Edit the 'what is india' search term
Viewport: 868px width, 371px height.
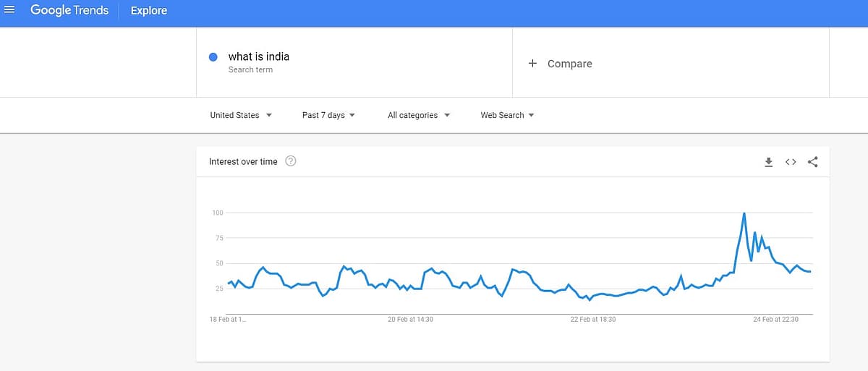(x=258, y=56)
